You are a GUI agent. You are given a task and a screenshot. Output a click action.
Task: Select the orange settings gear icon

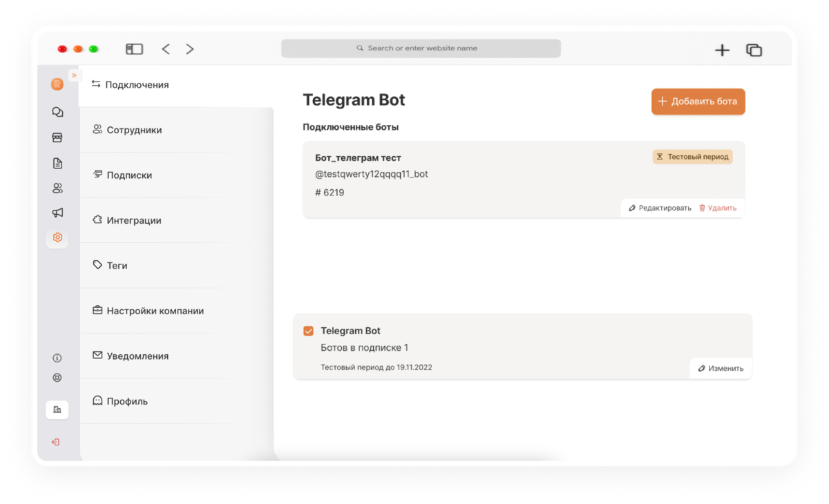(x=57, y=238)
